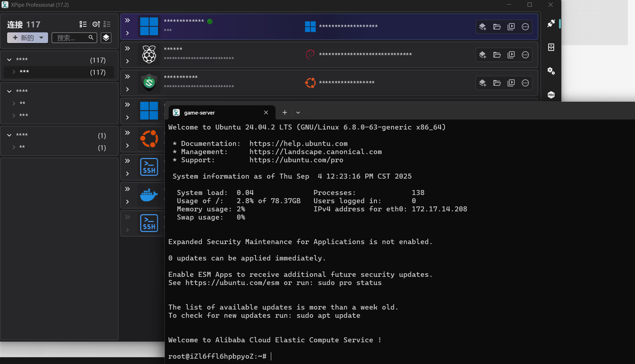The width and height of the screenshot is (635, 364).
Task: Click the 搜索 search input field
Action: tap(74, 38)
